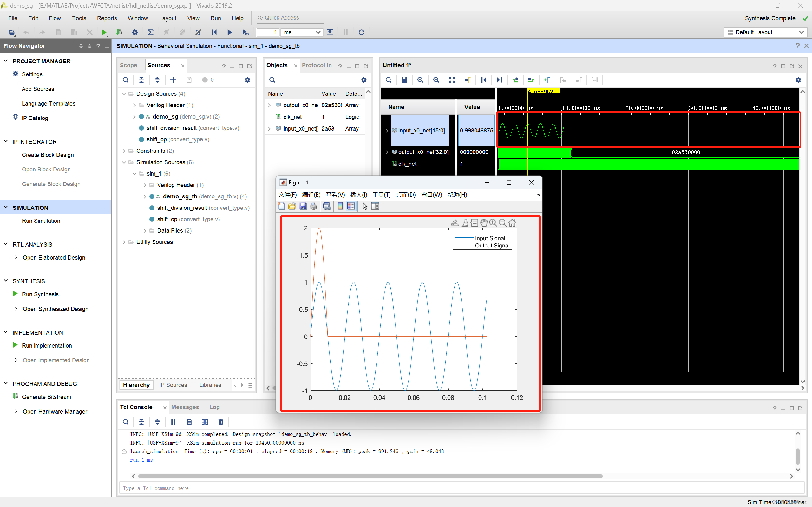This screenshot has height=507, width=812.
Task: Click Go to Time 0 icon in waveform toolbar
Action: 483,80
